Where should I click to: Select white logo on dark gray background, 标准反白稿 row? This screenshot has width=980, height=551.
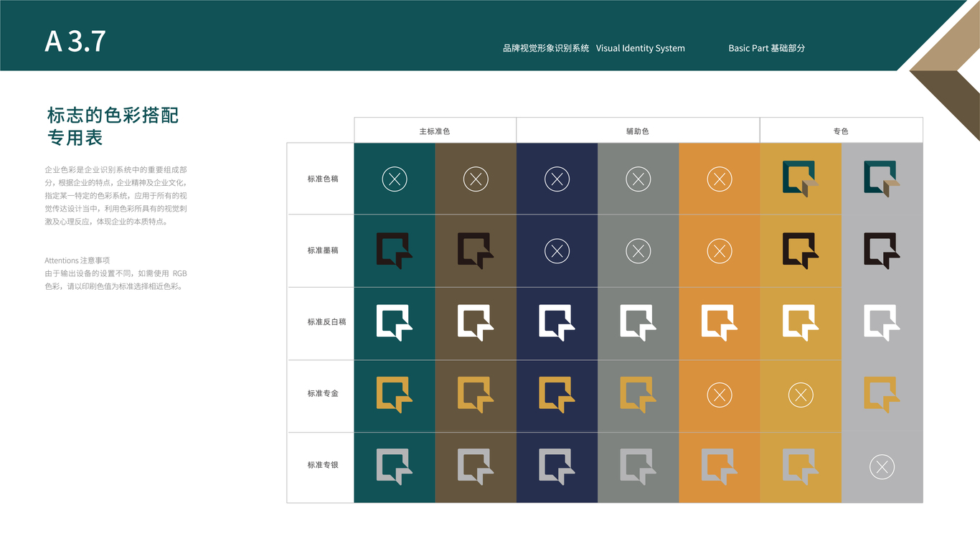(x=638, y=322)
